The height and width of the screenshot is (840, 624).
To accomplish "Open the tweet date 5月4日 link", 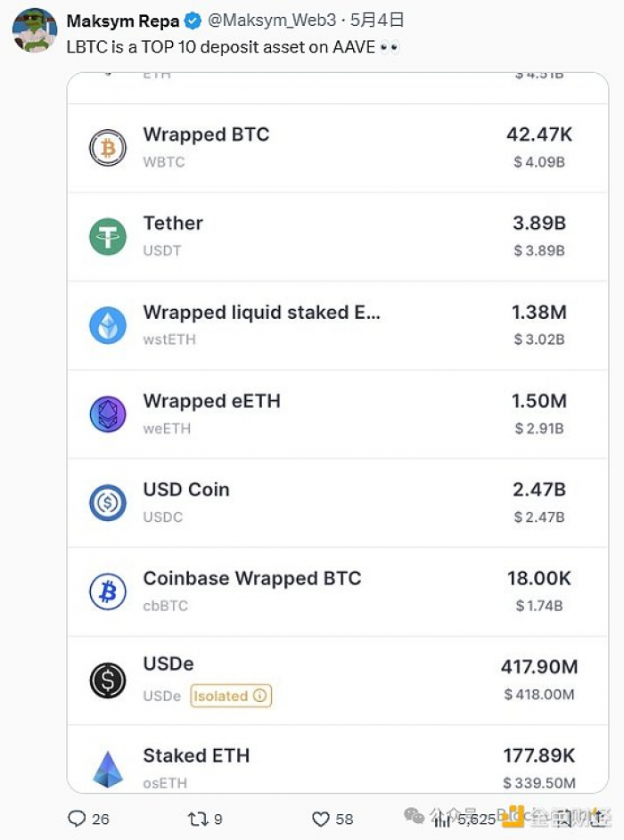I will click(x=379, y=20).
